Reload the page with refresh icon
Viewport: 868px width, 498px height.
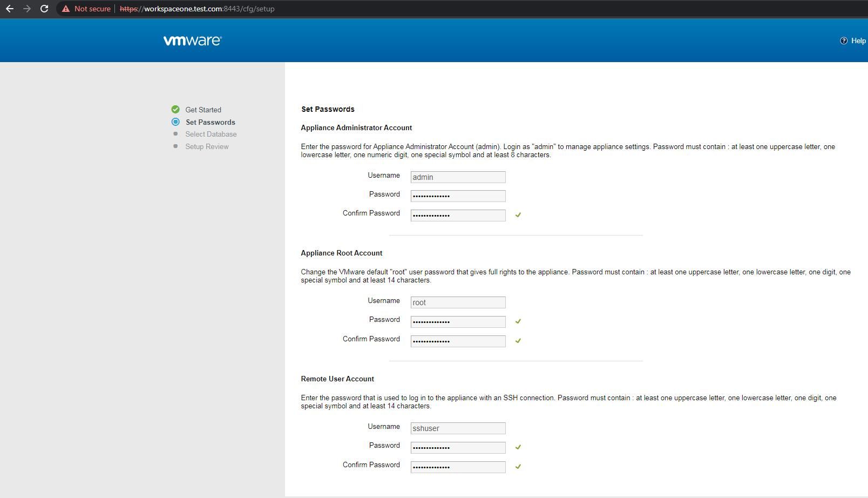pyautogui.click(x=44, y=9)
